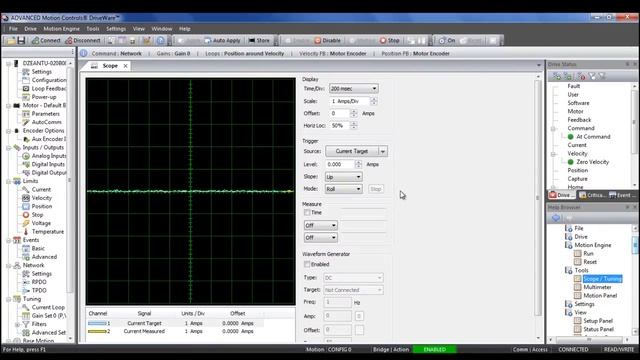Click the Current limit icon in tree
The height and width of the screenshot is (360, 640).
[26, 189]
